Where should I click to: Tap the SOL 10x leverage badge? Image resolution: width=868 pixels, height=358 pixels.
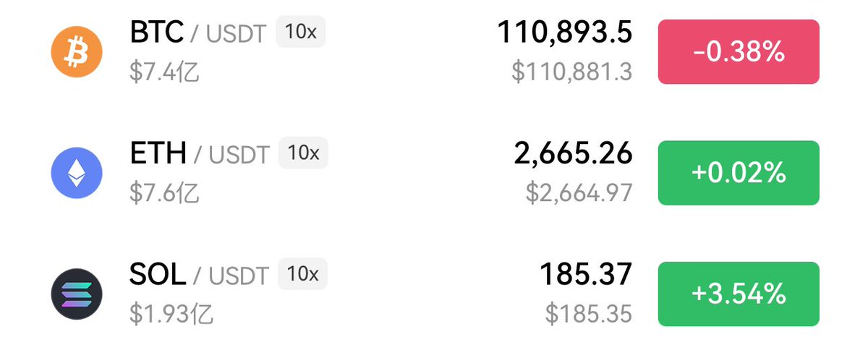303,274
